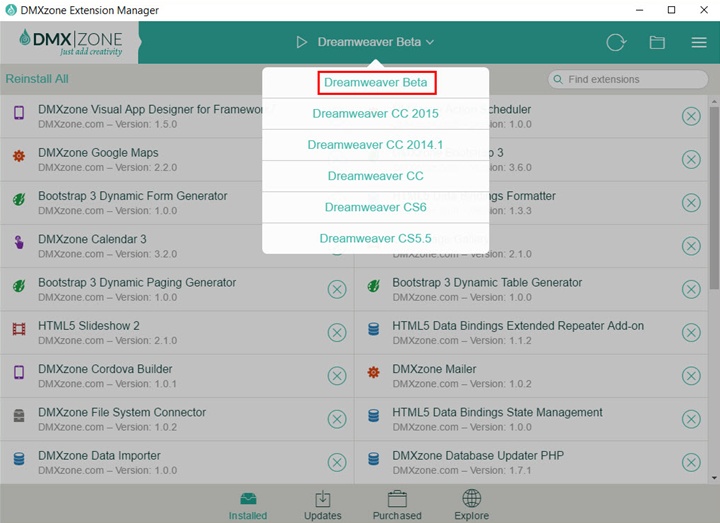
Task: Click filmstrip icon of HTML5 Slideshow 2
Action: 19,329
